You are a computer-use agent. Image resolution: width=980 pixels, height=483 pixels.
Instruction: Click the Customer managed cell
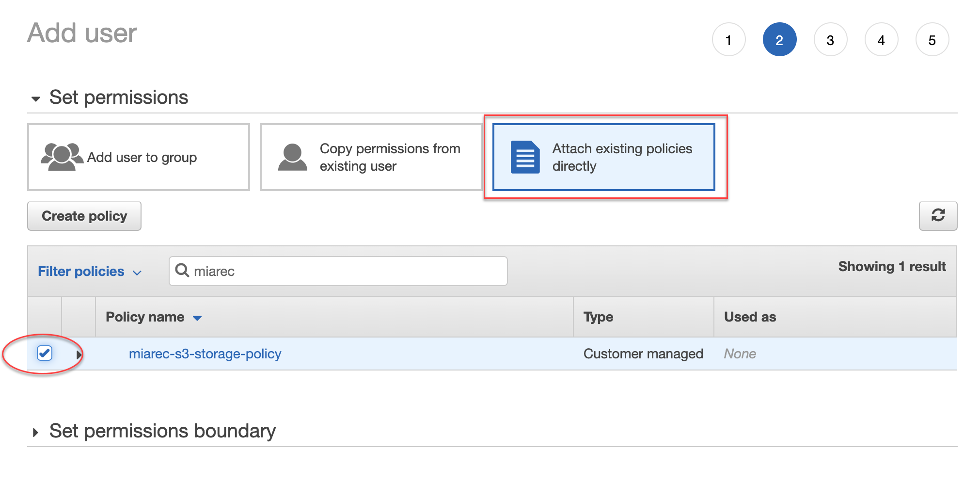[643, 354]
